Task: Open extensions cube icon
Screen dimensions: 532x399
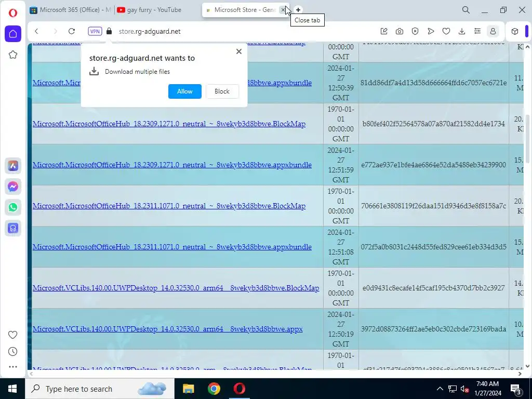Action: click(x=515, y=31)
